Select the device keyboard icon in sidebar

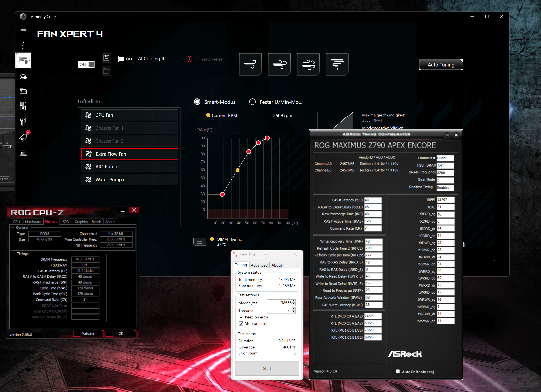[x=23, y=60]
